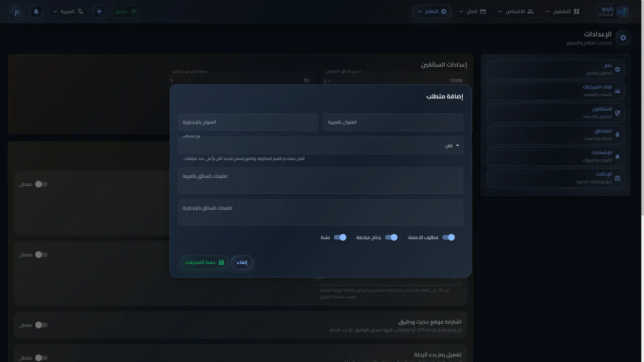Click تعليمات للسائق بالعربية text area
This screenshot has width=644, height=362.
pos(320,181)
